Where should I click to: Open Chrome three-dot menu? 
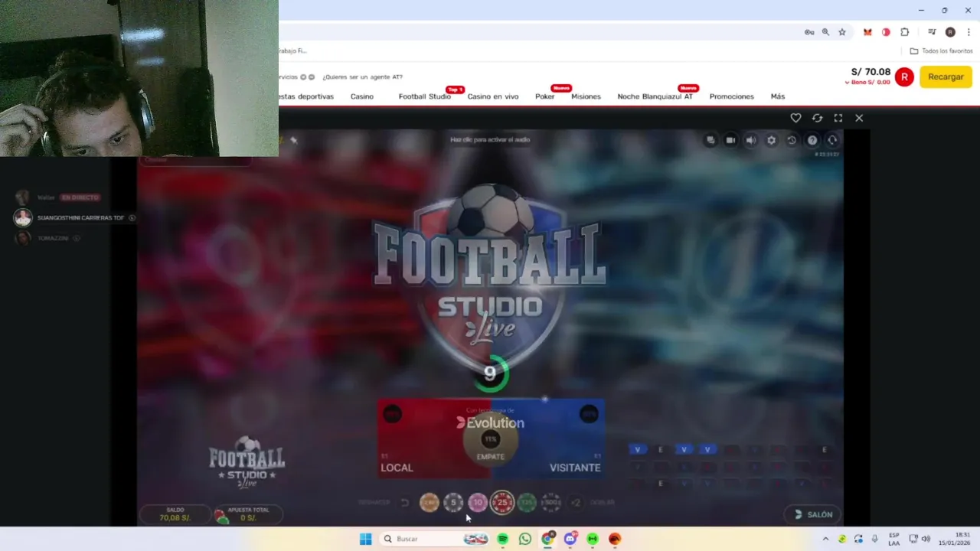pos(969,32)
